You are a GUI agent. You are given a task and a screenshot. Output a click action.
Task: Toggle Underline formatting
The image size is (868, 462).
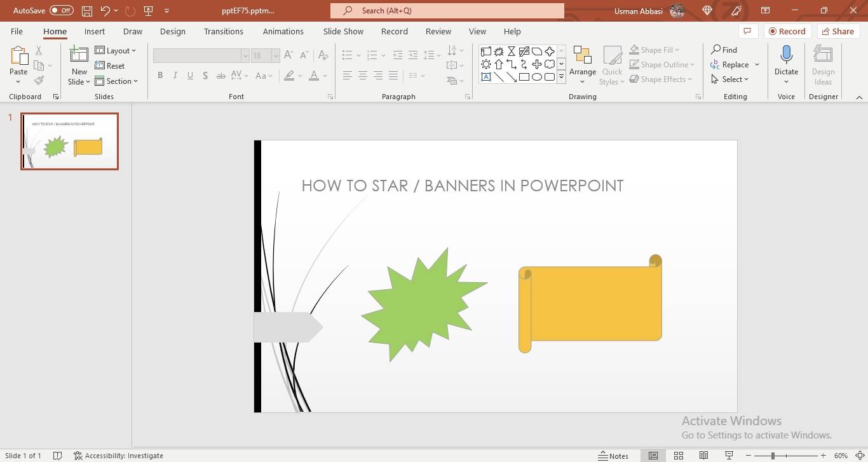pyautogui.click(x=190, y=76)
